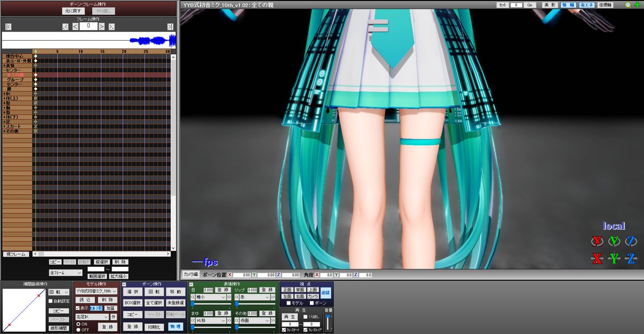Enable the 自動設定 checkbox
This screenshot has height=334, width=644.
50,301
